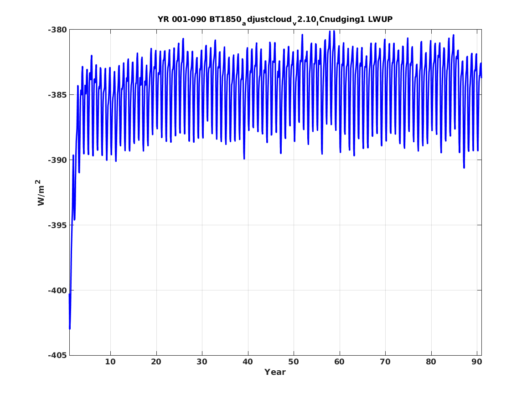Click the -390 y-axis tick label

click(57, 160)
